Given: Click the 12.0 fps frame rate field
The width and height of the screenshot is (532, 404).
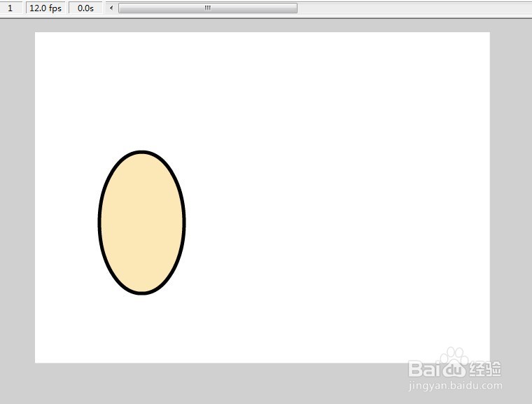Looking at the screenshot, I should point(45,8).
